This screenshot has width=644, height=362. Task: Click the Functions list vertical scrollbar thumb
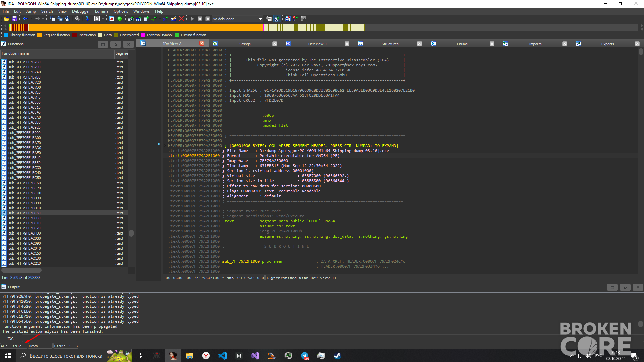pos(131,233)
